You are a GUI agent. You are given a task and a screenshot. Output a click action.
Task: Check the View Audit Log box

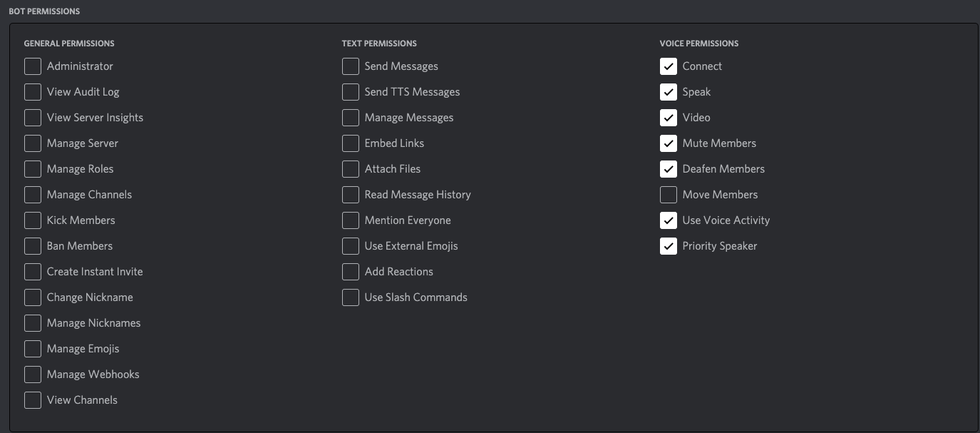pyautogui.click(x=33, y=92)
